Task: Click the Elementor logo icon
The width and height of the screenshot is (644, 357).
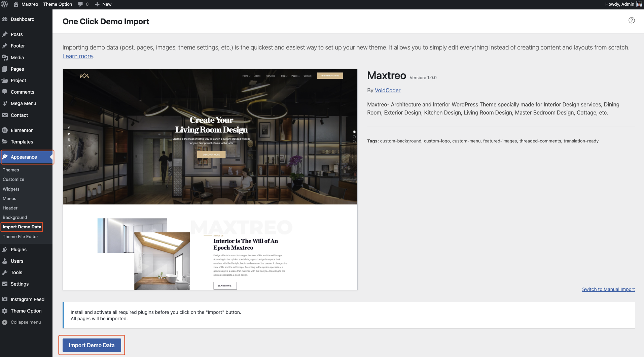Action: [x=5, y=130]
